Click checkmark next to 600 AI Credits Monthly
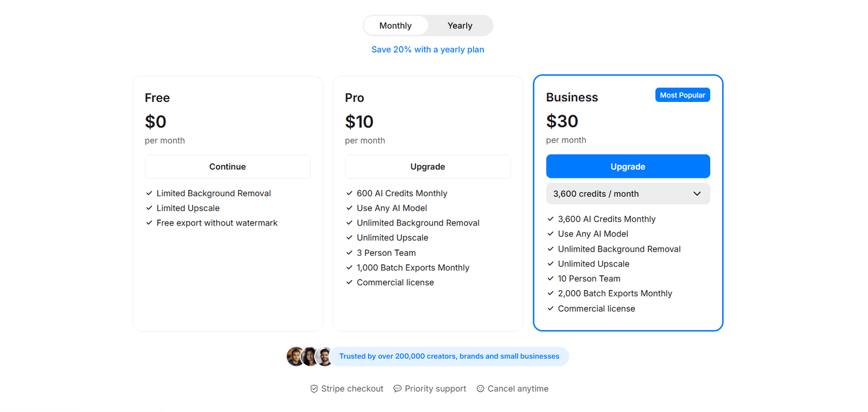 (x=349, y=193)
